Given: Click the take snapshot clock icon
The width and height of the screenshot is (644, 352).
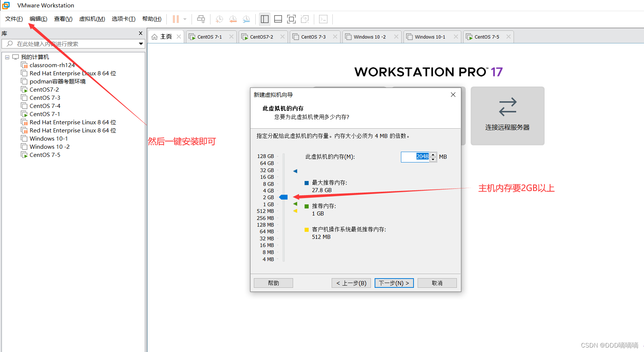Looking at the screenshot, I should click(x=219, y=19).
